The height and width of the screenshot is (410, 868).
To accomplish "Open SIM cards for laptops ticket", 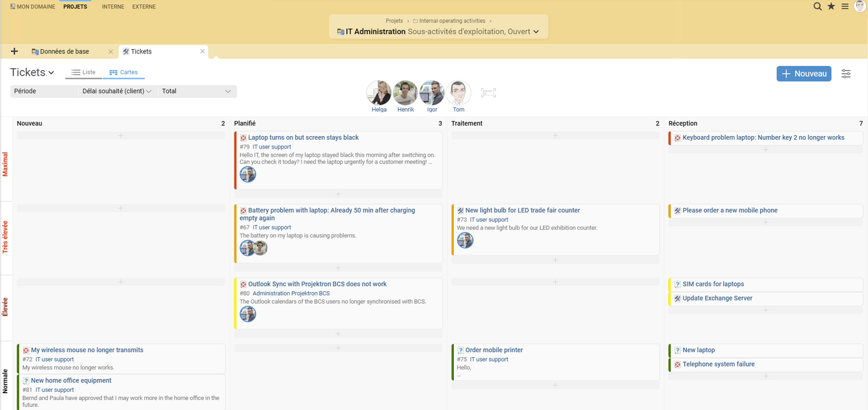I will point(713,285).
